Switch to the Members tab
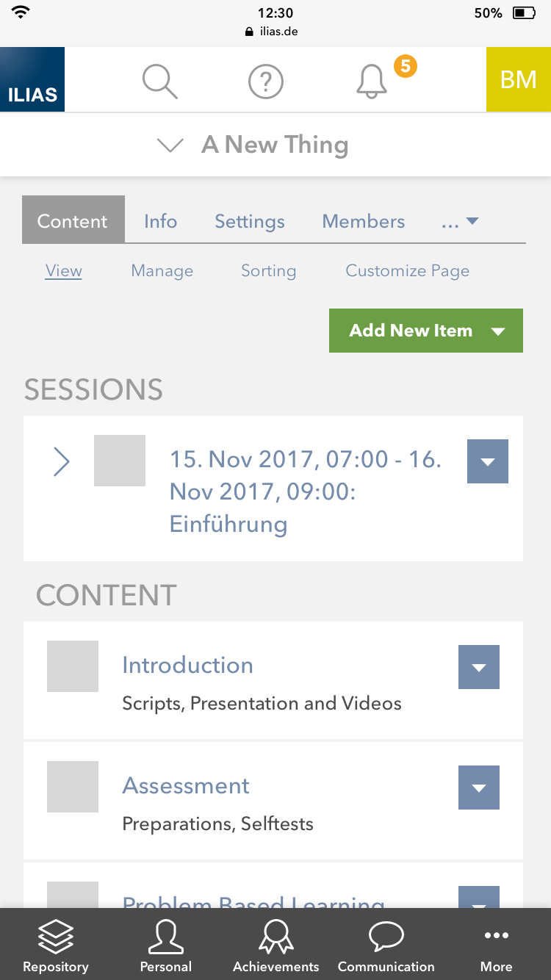Screen dimensions: 551x980 point(364,222)
